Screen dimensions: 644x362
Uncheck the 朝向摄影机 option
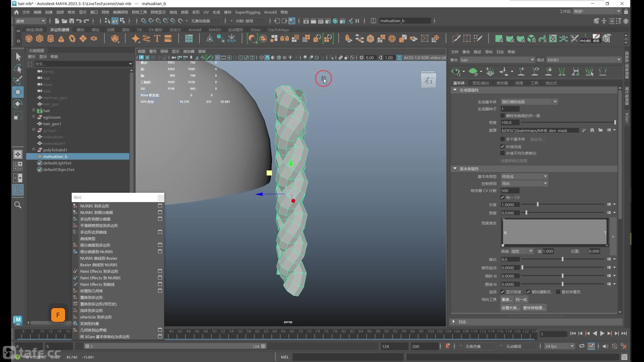529,292
